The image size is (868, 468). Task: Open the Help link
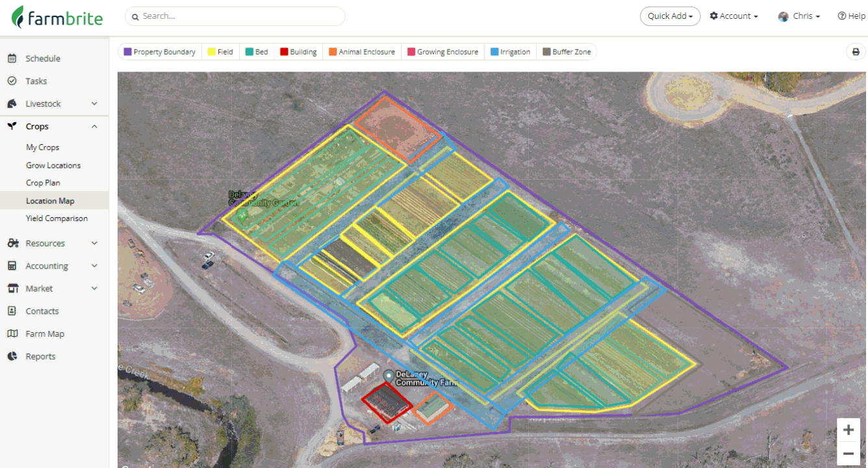pyautogui.click(x=851, y=16)
